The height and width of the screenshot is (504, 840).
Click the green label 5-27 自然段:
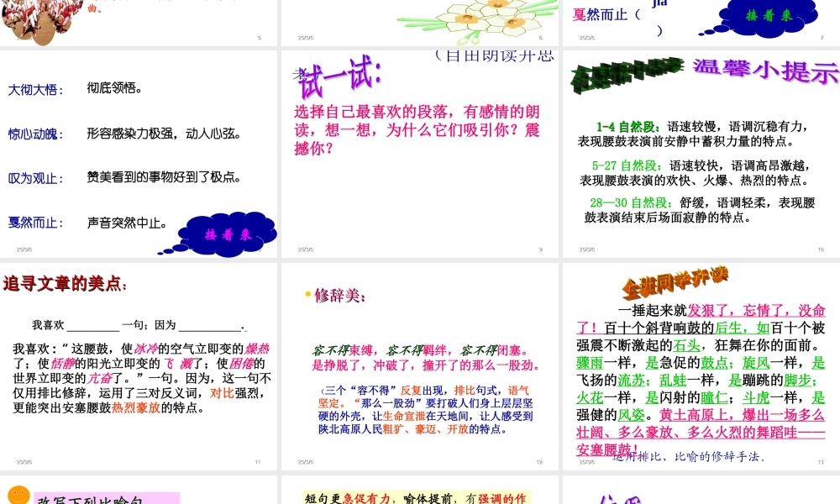627,165
